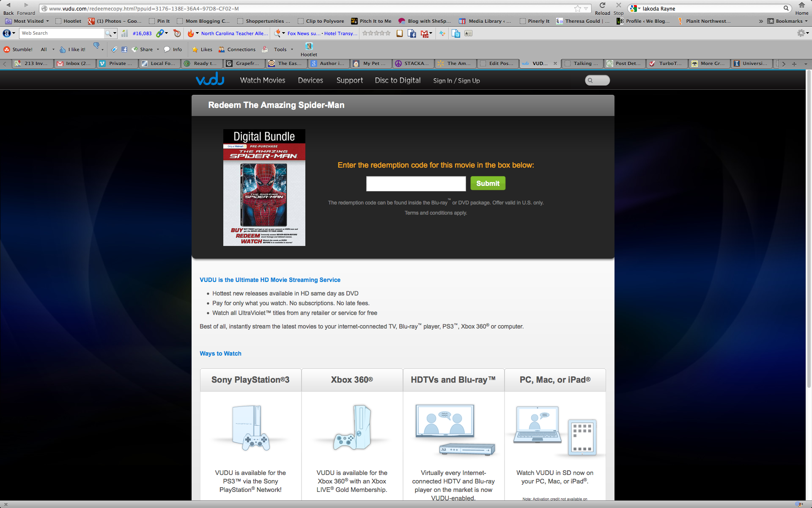Switch to the TurboT... tab
The image size is (812, 508).
(x=667, y=63)
